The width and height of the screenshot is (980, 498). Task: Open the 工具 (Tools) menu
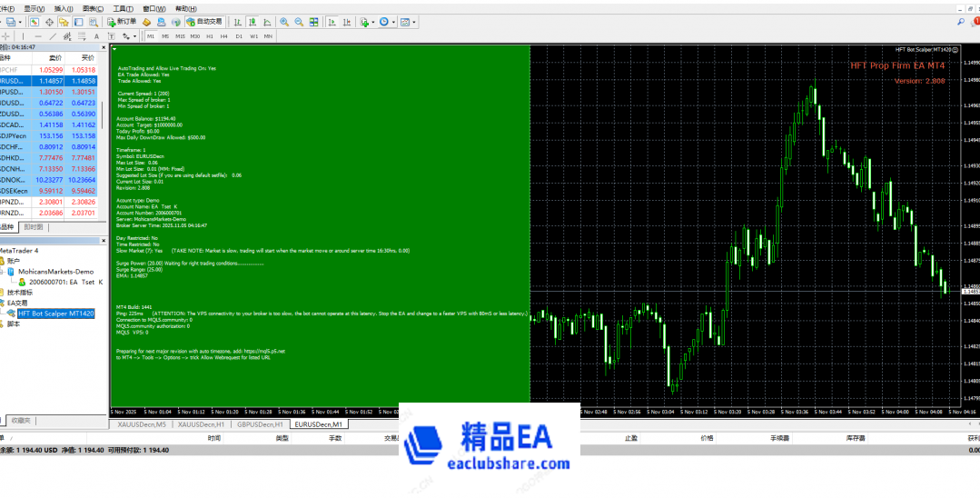(x=118, y=8)
